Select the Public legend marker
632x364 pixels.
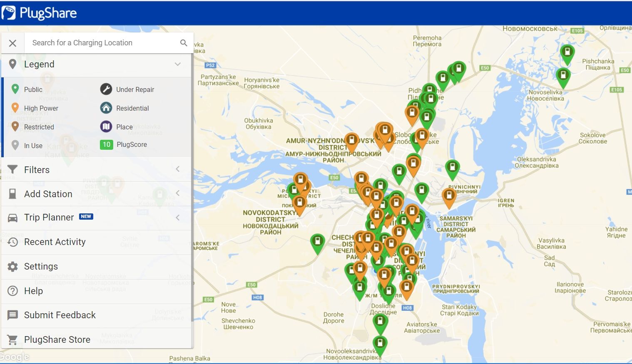[x=15, y=89]
